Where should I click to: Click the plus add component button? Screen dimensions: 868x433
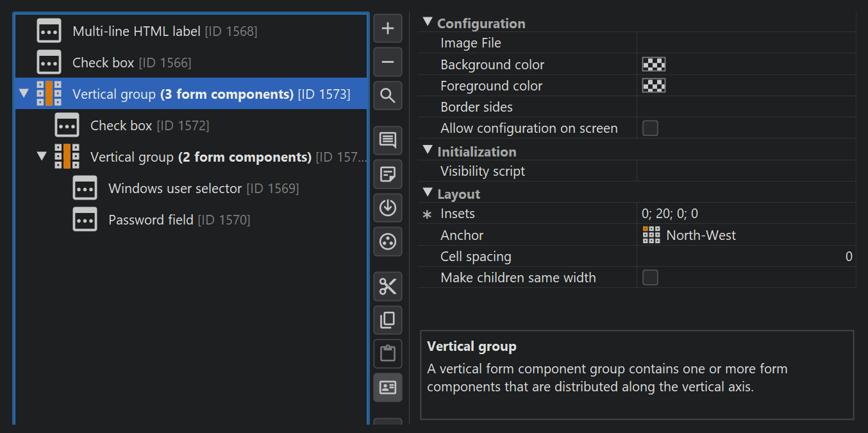388,29
